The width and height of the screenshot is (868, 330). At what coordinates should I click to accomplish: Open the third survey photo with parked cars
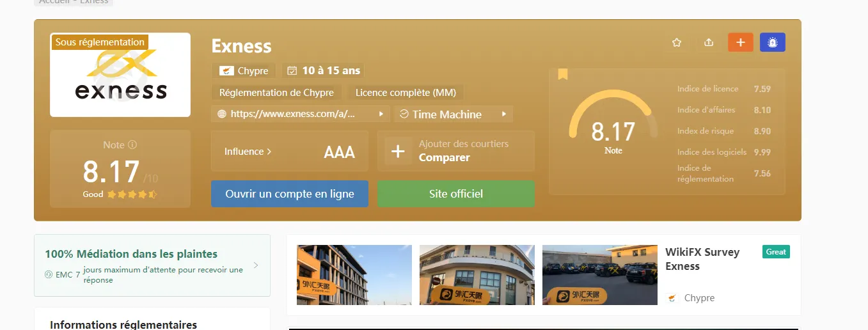click(600, 274)
